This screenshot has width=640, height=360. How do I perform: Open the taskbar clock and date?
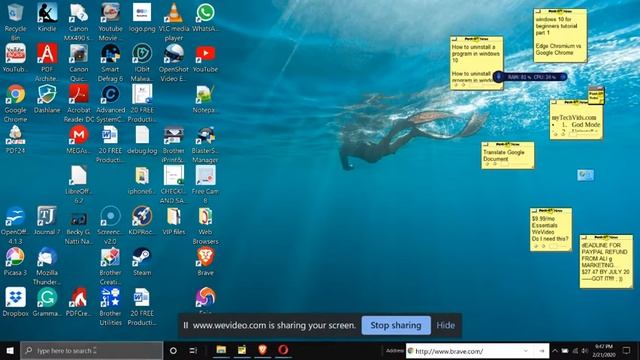pos(604,351)
